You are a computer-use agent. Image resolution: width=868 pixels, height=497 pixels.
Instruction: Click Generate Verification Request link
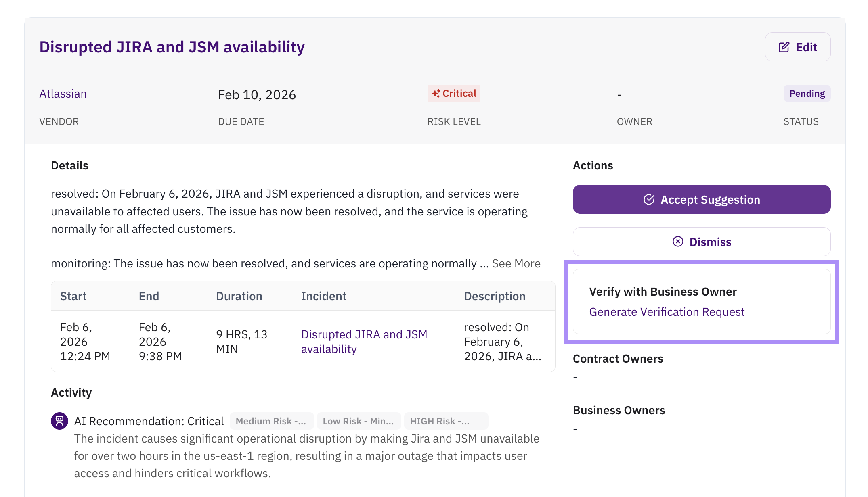667,312
